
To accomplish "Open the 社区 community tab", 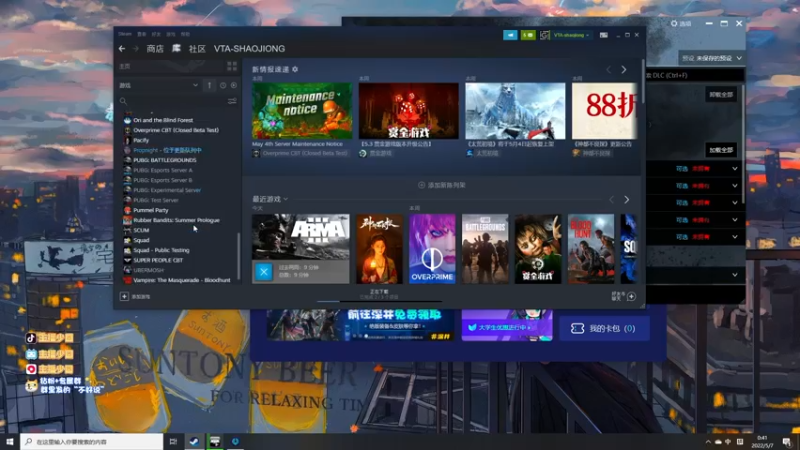I will point(197,48).
